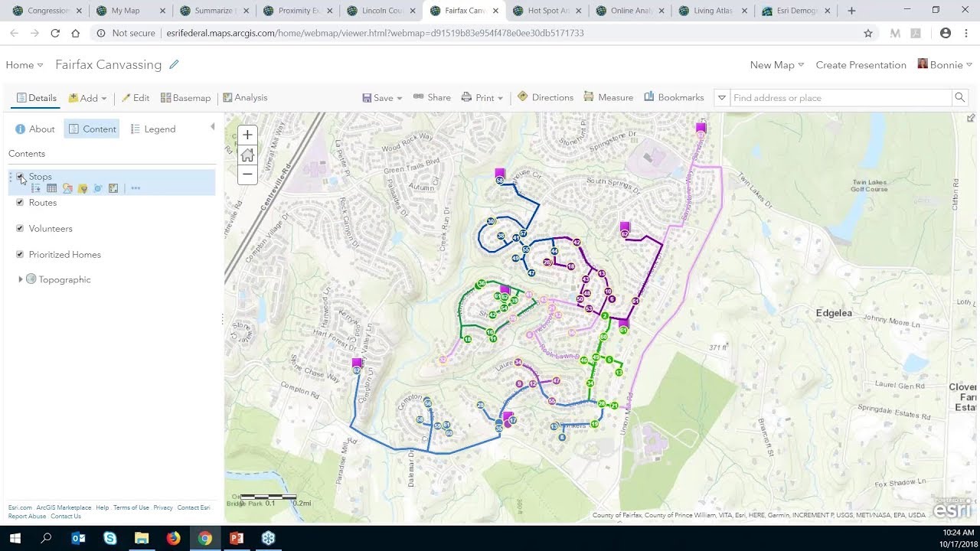980x551 pixels.
Task: Open the Bonnie user account dropdown
Action: [x=945, y=65]
